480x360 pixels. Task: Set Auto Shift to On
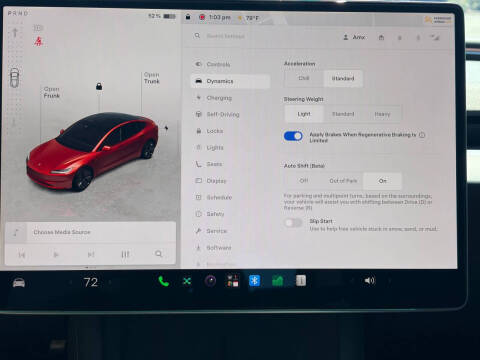[x=382, y=181]
